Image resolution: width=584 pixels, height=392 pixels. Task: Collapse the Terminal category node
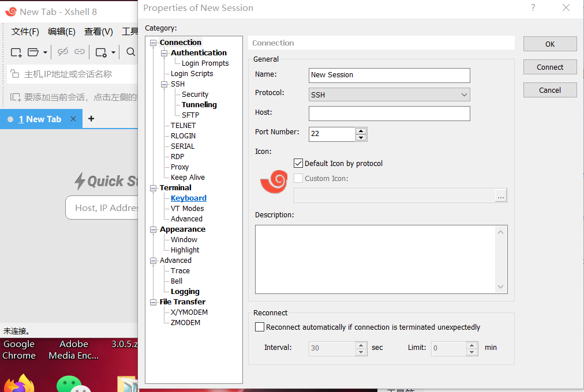click(x=153, y=188)
